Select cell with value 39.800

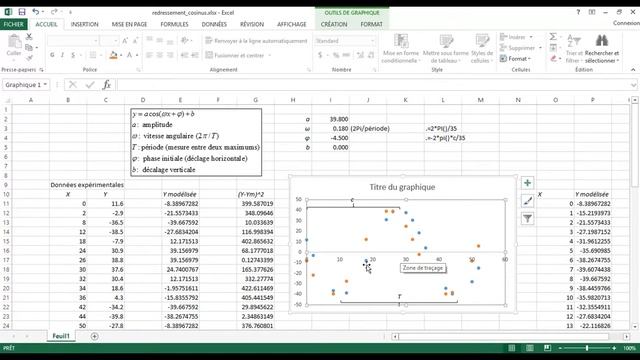(x=330, y=119)
